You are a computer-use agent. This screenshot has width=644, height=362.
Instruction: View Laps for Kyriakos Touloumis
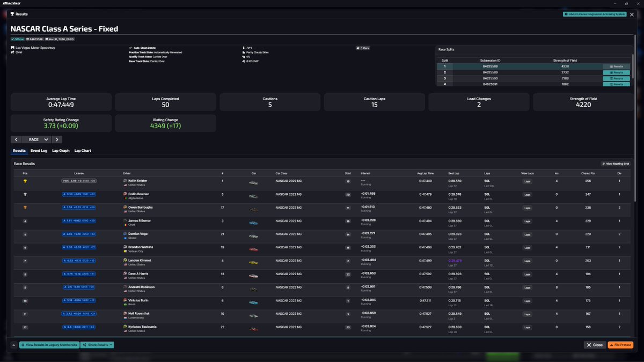(527, 327)
